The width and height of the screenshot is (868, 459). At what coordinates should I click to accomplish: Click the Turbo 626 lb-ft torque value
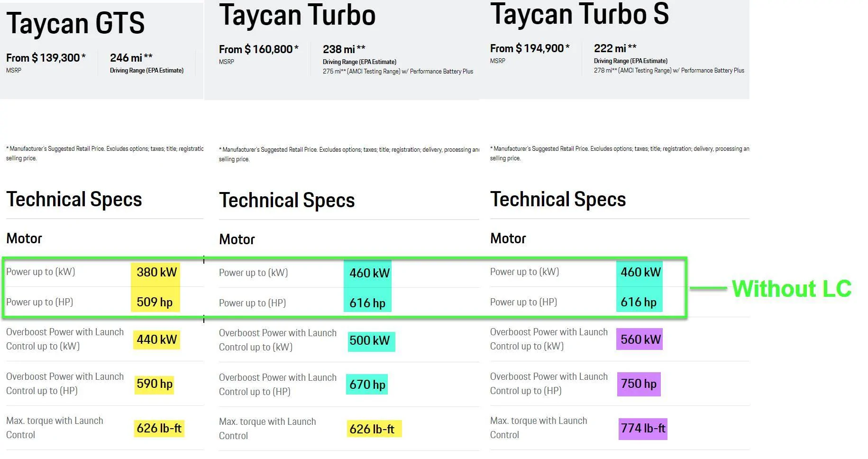click(x=372, y=429)
